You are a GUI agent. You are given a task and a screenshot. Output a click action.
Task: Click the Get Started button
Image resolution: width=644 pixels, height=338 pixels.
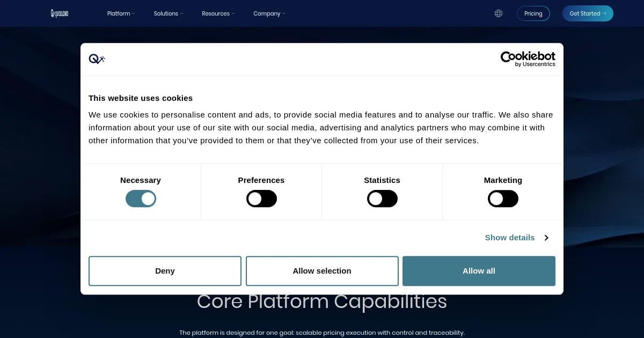click(588, 13)
